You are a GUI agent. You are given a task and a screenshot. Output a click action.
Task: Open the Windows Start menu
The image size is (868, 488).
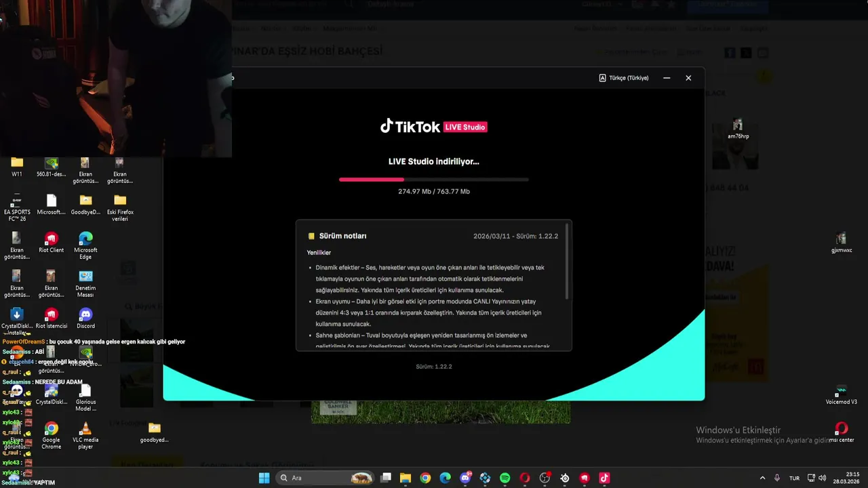point(264,478)
